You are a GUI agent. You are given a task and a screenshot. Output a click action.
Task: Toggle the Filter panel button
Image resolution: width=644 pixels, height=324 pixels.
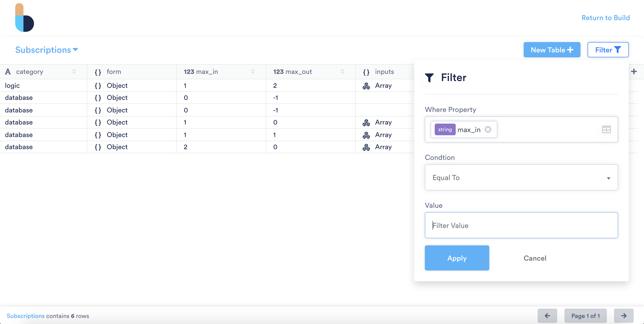pyautogui.click(x=608, y=50)
